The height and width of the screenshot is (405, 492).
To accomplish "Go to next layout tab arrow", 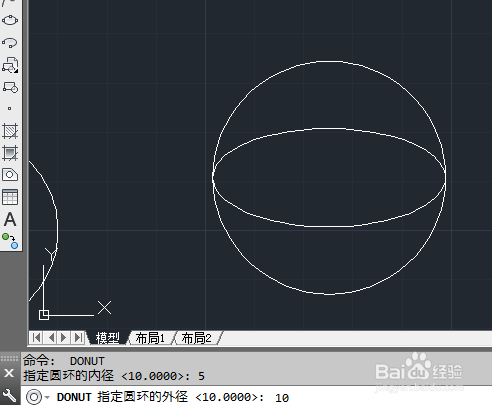I will [x=63, y=338].
